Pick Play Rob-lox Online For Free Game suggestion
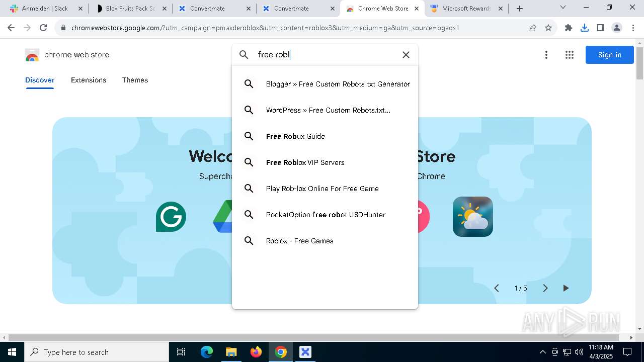The image size is (644, 362). [x=325, y=189]
